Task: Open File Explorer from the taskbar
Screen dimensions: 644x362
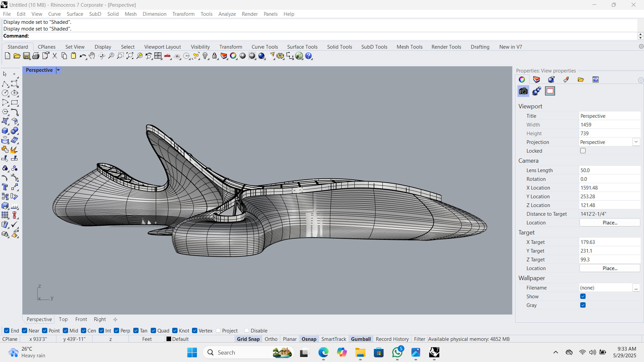Action: coord(360,353)
